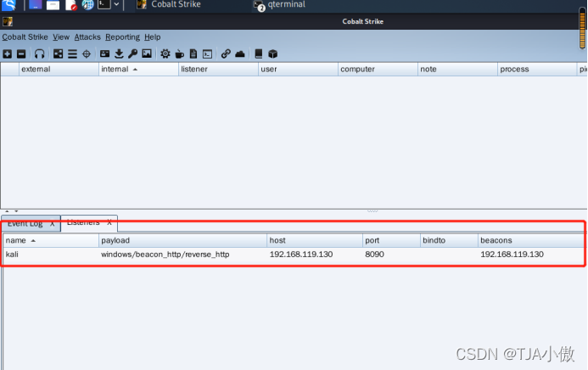Click port value 8090
This screenshot has width=588, height=370.
click(x=374, y=255)
